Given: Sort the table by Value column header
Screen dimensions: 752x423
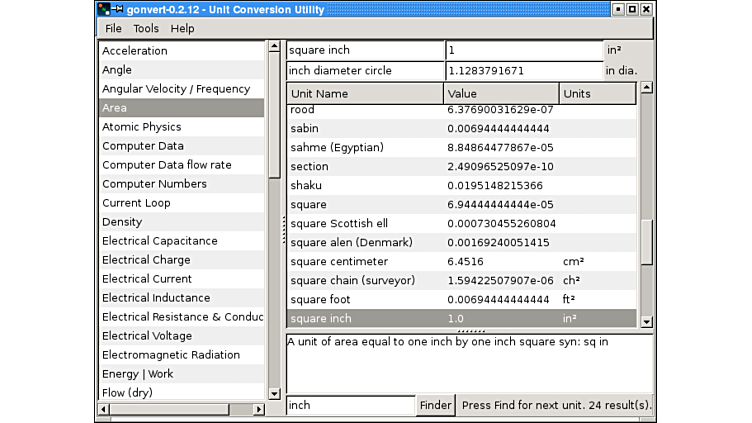Looking at the screenshot, I should pyautogui.click(x=500, y=93).
